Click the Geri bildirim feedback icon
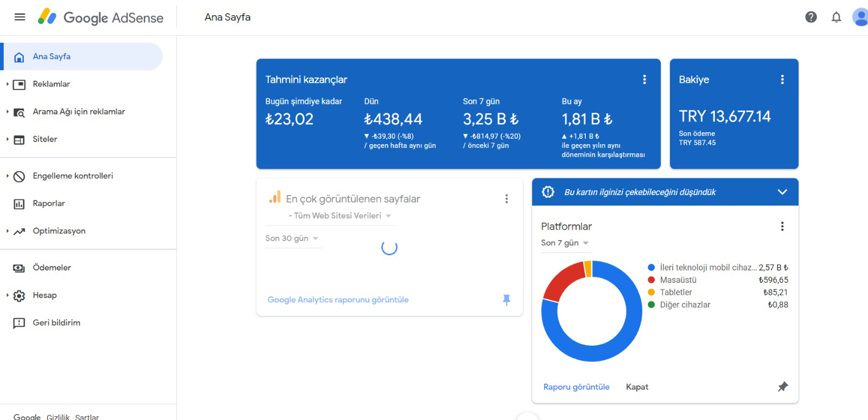The image size is (868, 420). (x=19, y=323)
